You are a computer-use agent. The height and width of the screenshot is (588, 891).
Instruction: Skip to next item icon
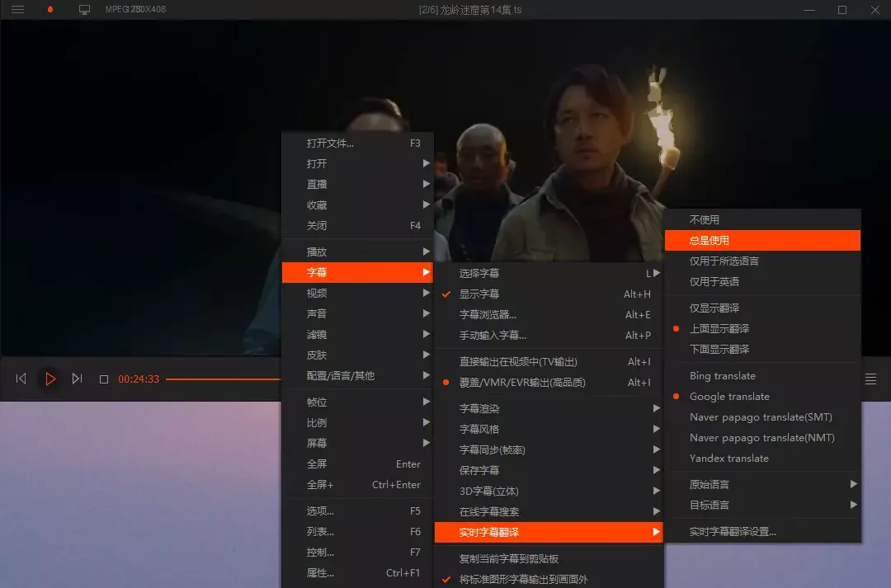[x=78, y=379]
